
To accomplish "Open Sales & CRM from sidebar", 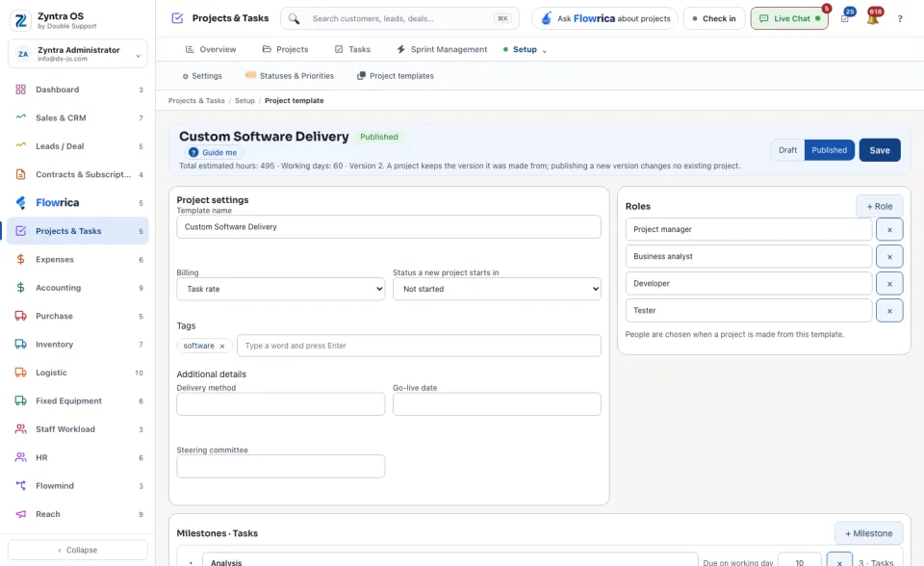I will 78,117.
